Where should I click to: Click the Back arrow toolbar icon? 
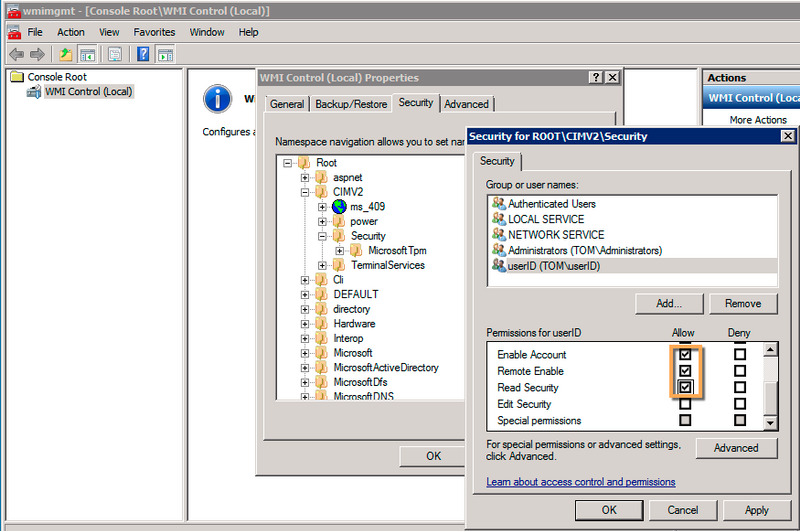[16, 54]
